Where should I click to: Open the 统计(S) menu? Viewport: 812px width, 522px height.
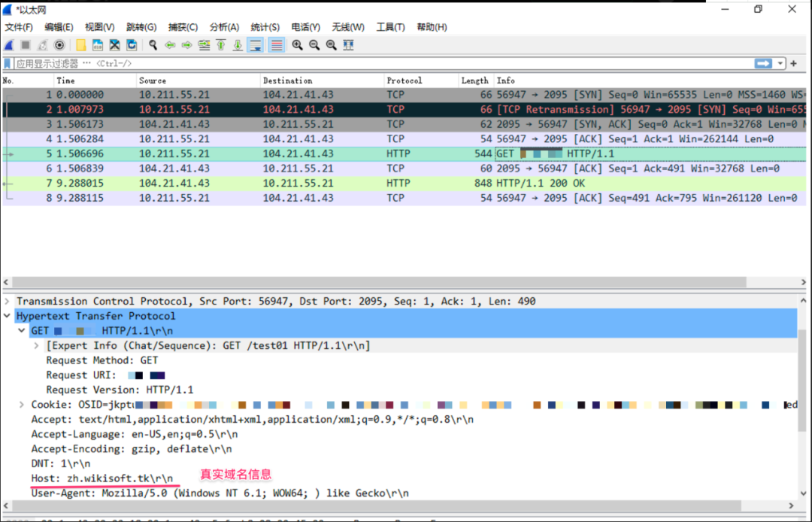(264, 27)
